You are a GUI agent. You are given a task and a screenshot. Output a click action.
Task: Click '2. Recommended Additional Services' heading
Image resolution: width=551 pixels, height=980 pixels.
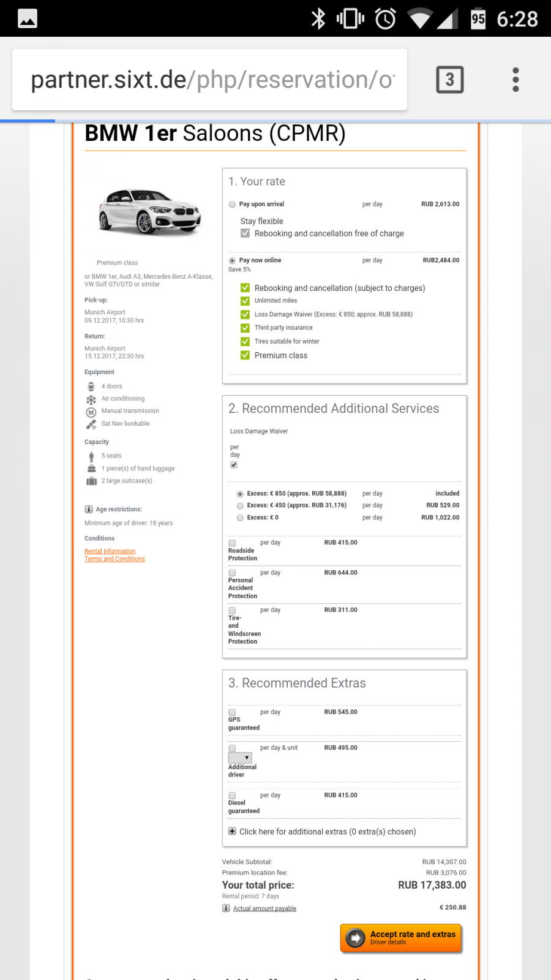coord(334,409)
